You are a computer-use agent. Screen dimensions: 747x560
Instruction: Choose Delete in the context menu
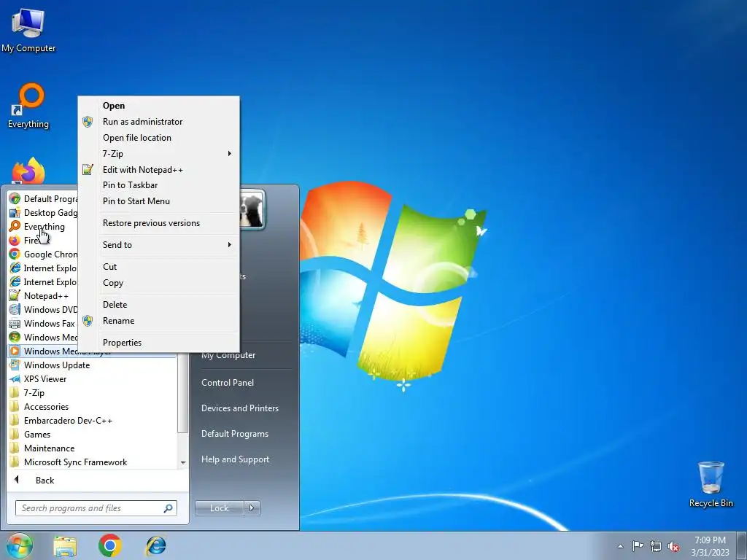[158, 305]
